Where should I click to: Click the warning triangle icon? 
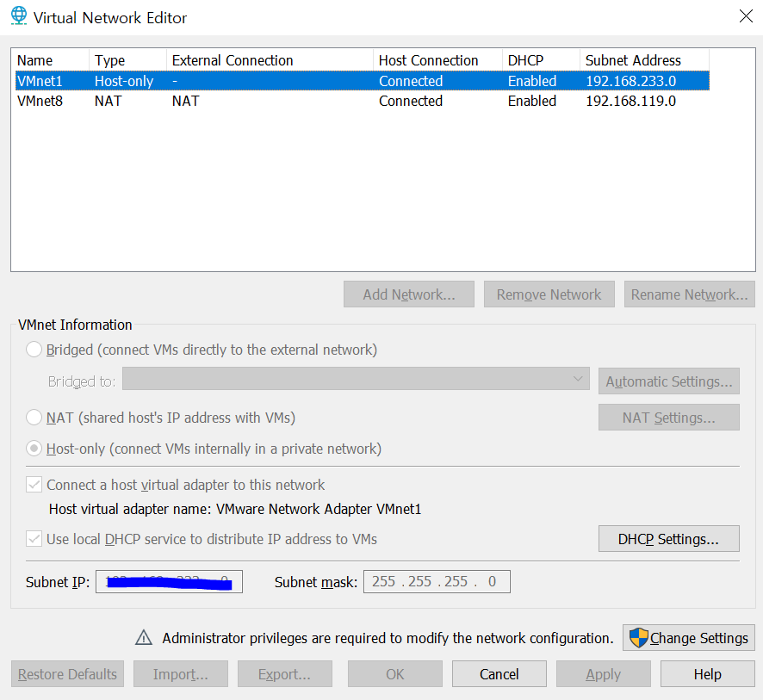(x=144, y=637)
